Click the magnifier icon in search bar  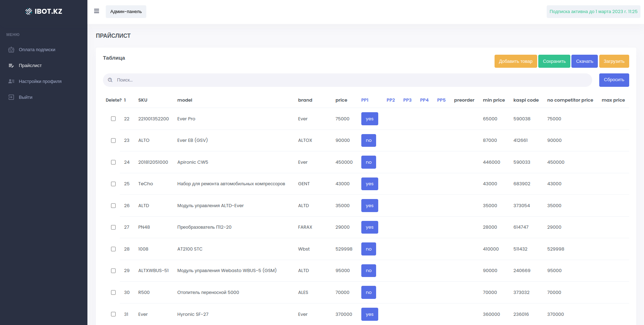coord(110,80)
